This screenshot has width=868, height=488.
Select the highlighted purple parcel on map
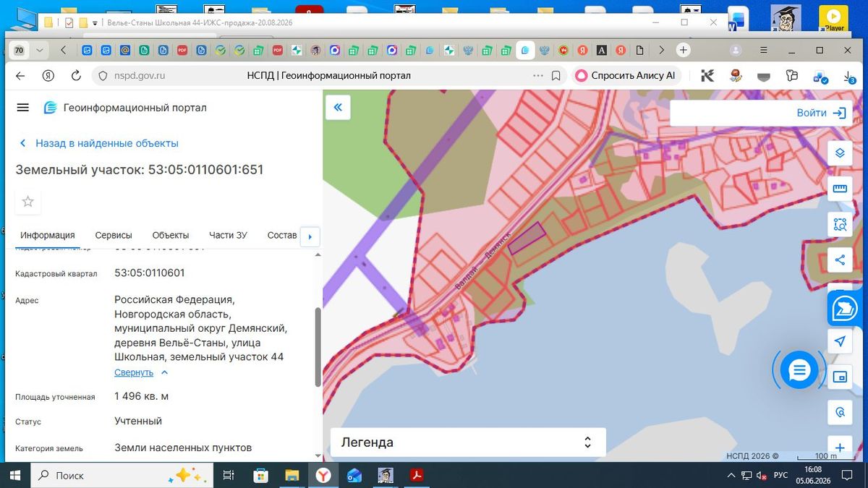tap(526, 239)
